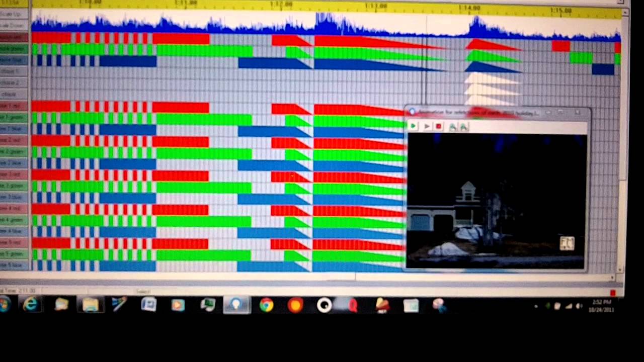Select the '1 red' channel button

(14, 106)
